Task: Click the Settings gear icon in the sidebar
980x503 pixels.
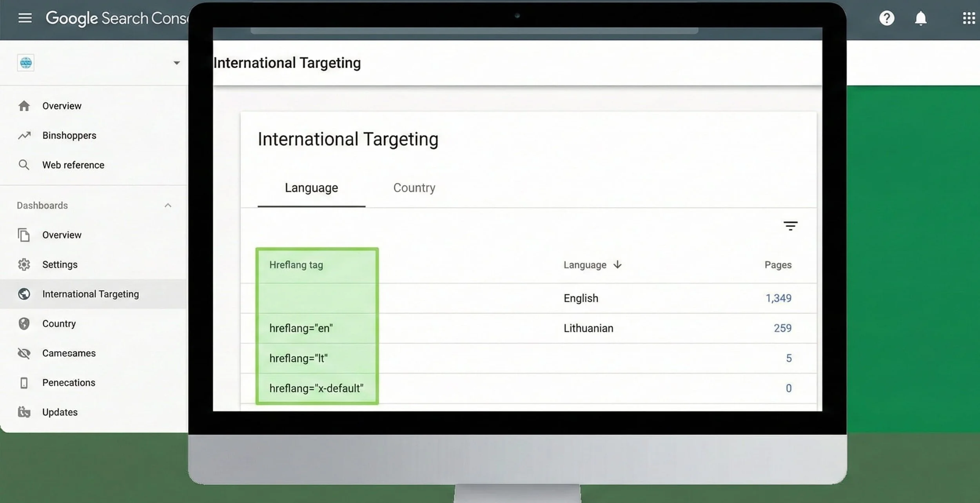Action: 24,264
